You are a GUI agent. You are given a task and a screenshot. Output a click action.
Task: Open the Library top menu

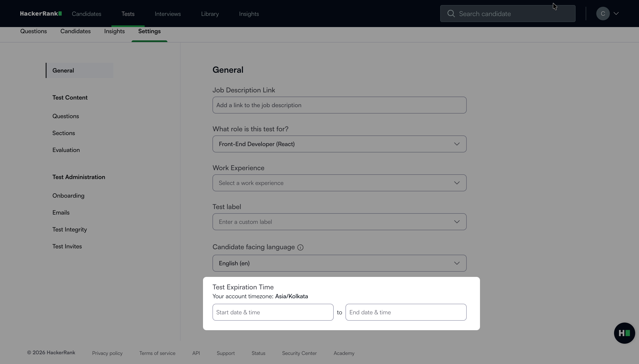pyautogui.click(x=210, y=14)
